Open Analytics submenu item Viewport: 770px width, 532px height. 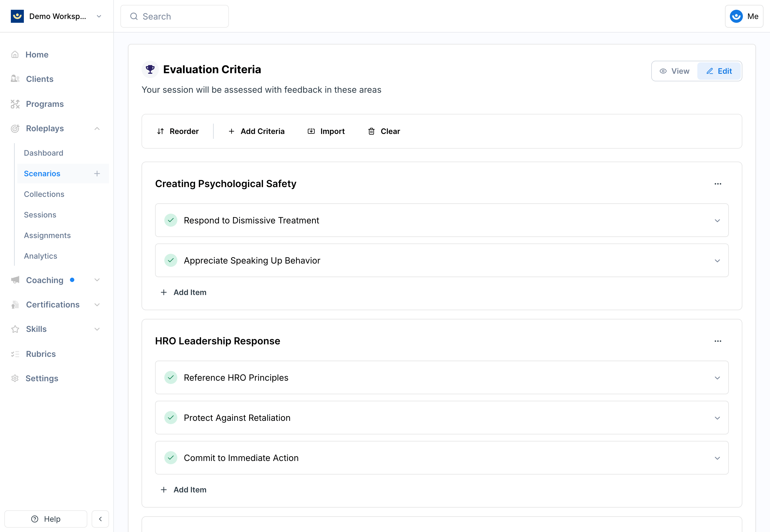pos(41,256)
